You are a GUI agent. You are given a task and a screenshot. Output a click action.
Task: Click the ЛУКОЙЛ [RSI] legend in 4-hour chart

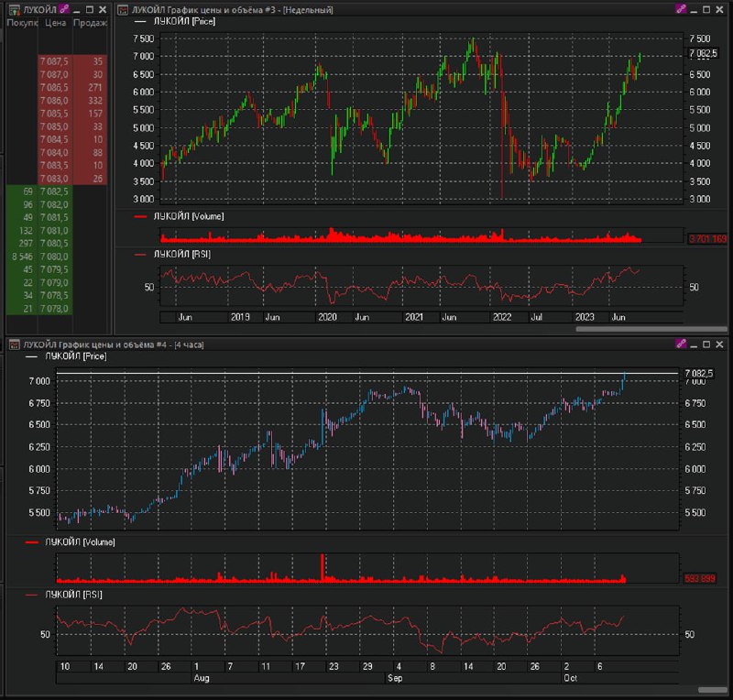[x=73, y=595]
